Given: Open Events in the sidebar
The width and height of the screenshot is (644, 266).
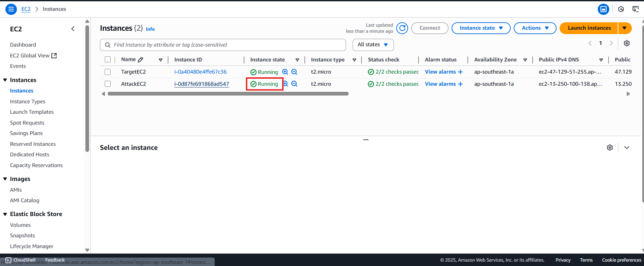Looking at the screenshot, I should pyautogui.click(x=18, y=66).
